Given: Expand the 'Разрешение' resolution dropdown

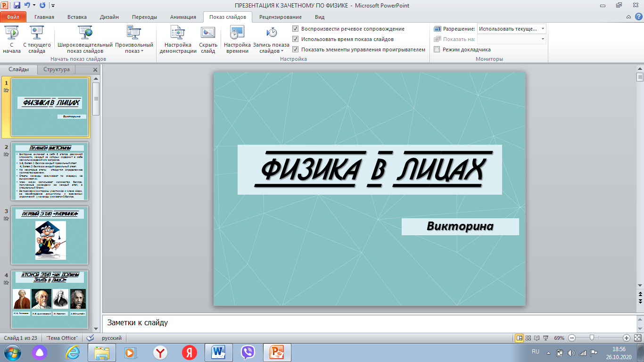Looking at the screenshot, I should [x=543, y=29].
